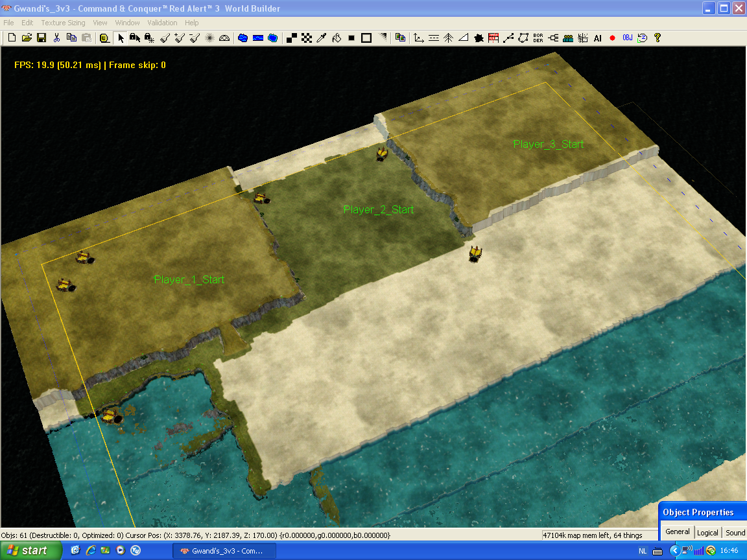Pick the brush with plus sign
Screen dimensions: 747x560
click(x=180, y=38)
